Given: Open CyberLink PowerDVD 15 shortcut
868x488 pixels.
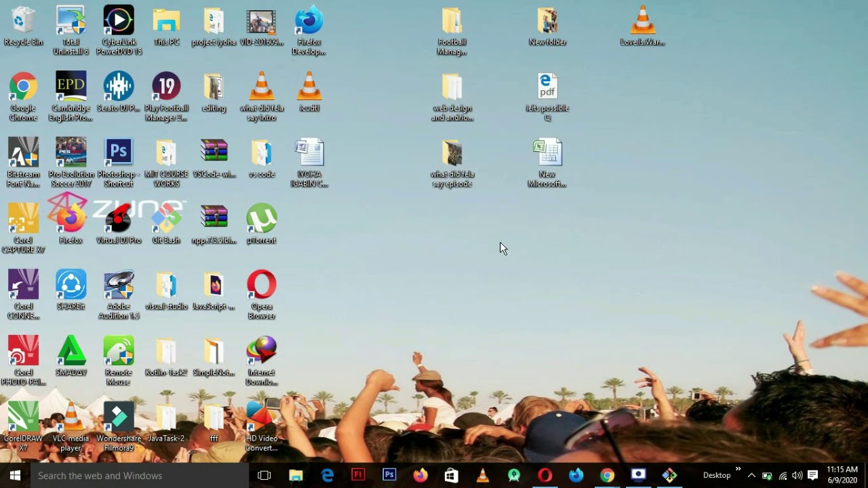Looking at the screenshot, I should click(x=119, y=30).
